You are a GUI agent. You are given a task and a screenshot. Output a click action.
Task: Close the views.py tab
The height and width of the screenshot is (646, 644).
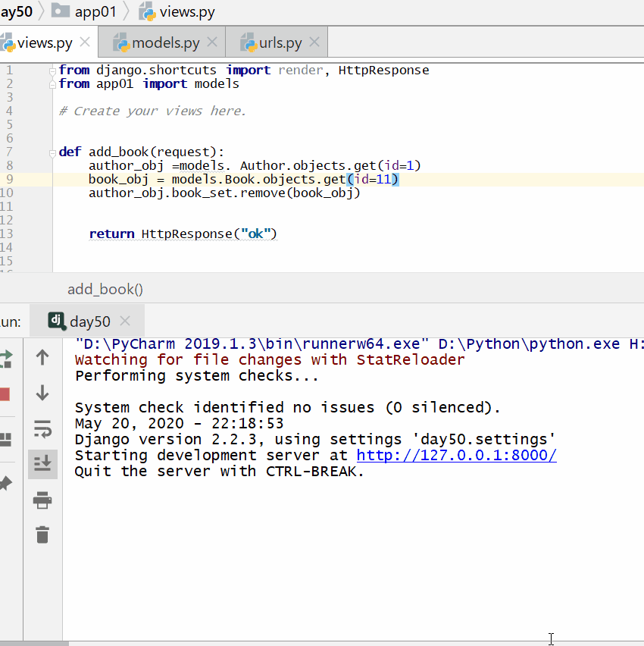(85, 42)
